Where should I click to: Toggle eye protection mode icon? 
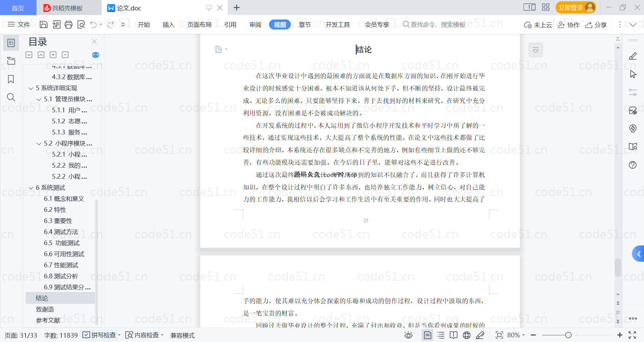click(408, 335)
